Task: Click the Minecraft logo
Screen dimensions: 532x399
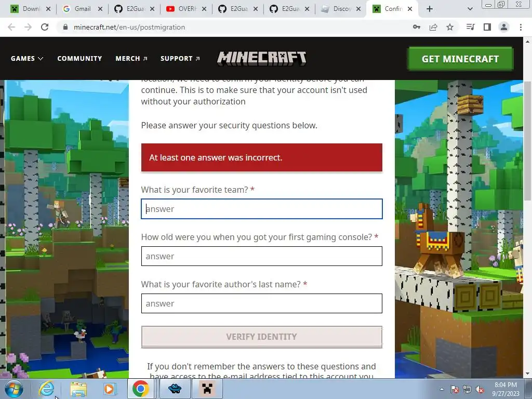Action: click(x=262, y=58)
